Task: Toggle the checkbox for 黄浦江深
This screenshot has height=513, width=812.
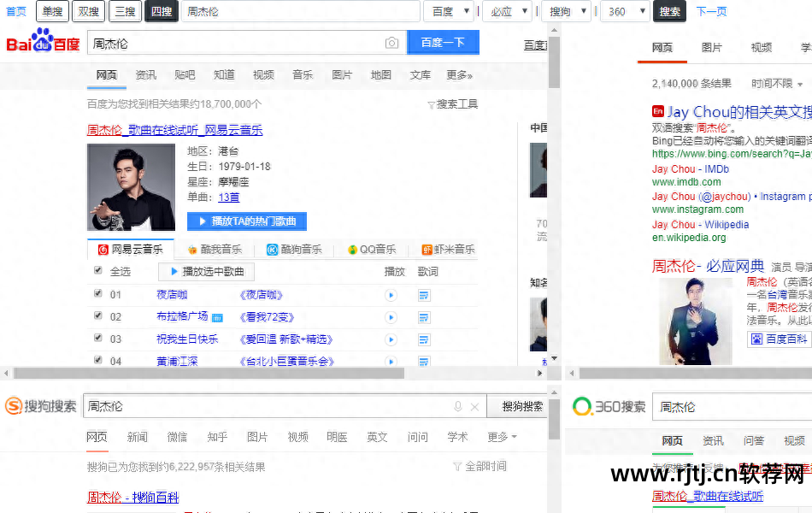Action: point(98,361)
